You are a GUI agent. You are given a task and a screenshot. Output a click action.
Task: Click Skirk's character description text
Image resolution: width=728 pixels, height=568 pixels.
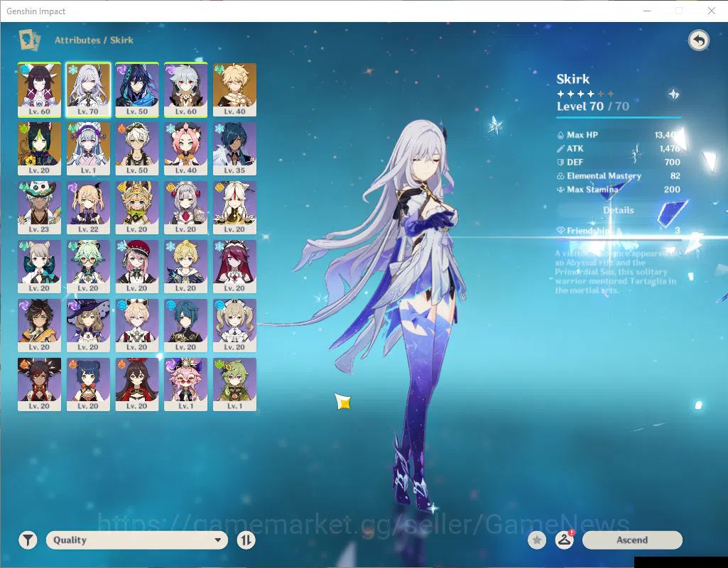click(x=616, y=272)
